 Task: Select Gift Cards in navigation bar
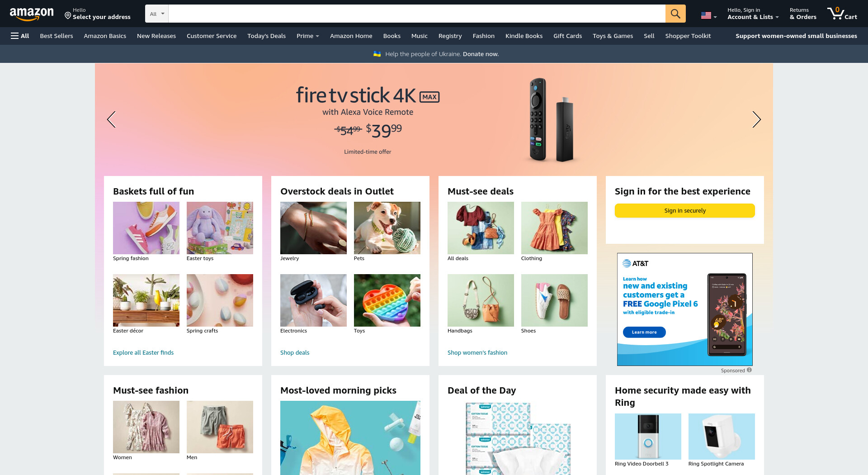click(567, 36)
